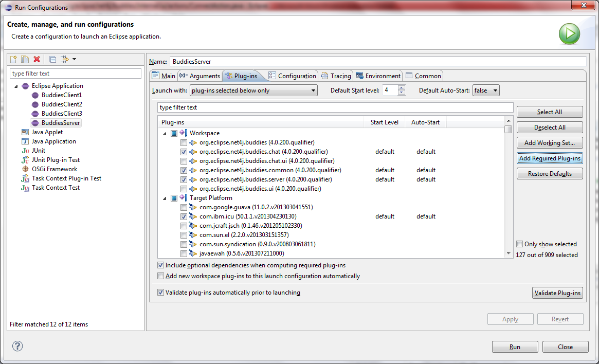Screen dimensions: 599x364
Task: Click the Target Platform group icon
Action: (184, 198)
